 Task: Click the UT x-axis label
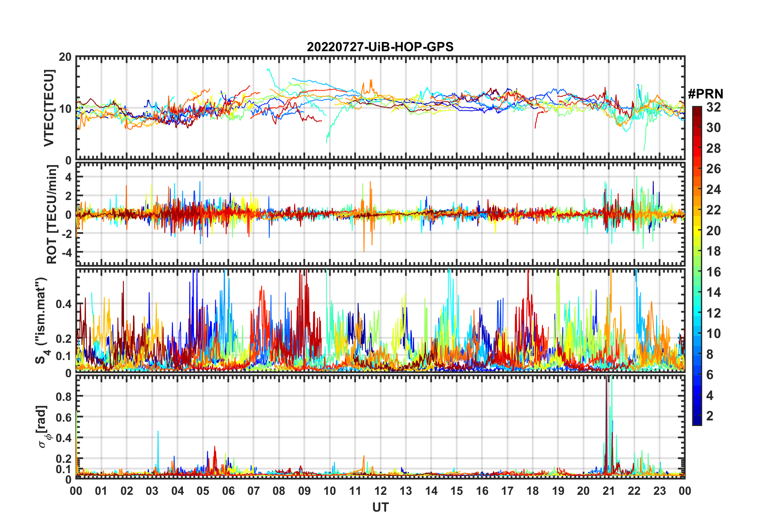coord(380,508)
